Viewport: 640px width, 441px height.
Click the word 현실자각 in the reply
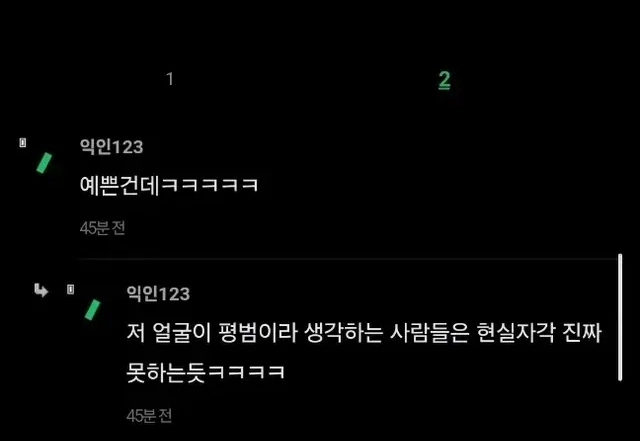pyautogui.click(x=516, y=334)
